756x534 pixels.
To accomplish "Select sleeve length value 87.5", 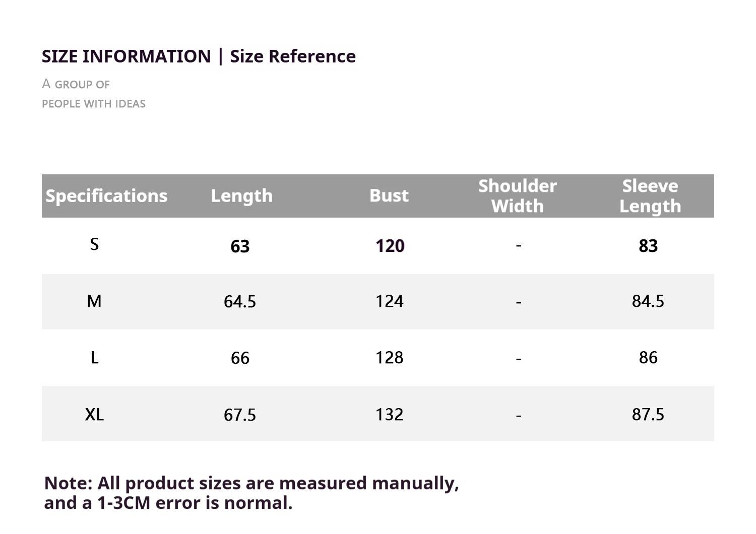I will tap(648, 415).
